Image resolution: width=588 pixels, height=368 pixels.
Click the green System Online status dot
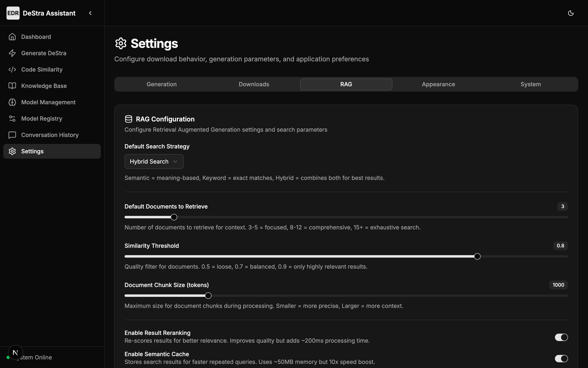pyautogui.click(x=8, y=357)
